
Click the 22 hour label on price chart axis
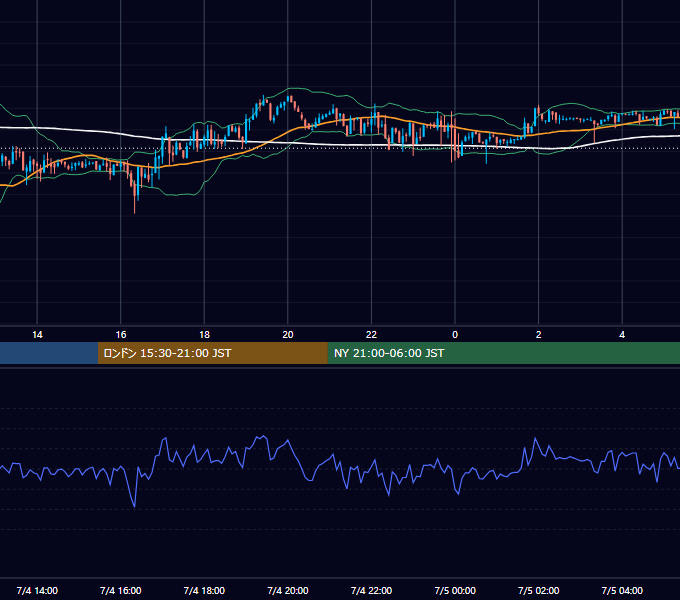click(x=371, y=335)
